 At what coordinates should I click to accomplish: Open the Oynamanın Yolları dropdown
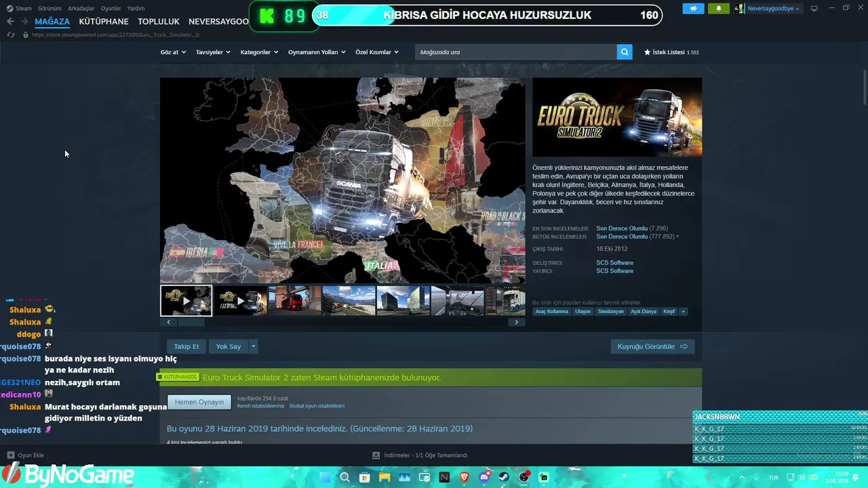(x=317, y=52)
